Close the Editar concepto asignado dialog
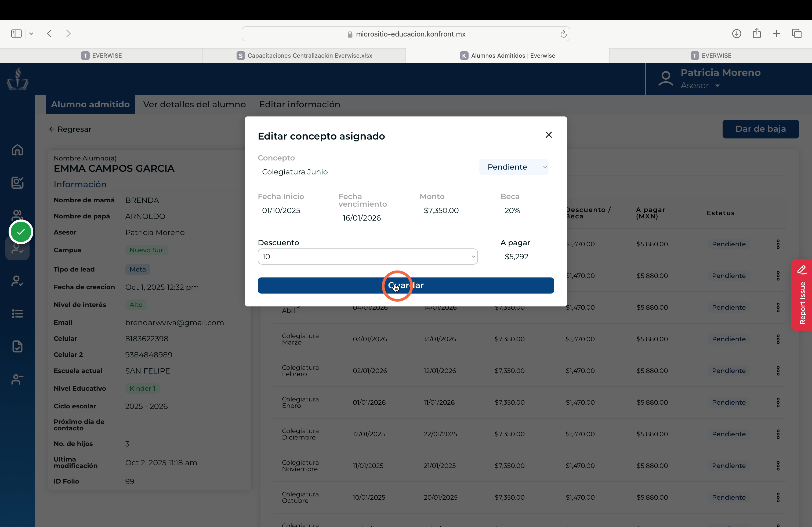Viewport: 812px width, 527px height. 549,135
